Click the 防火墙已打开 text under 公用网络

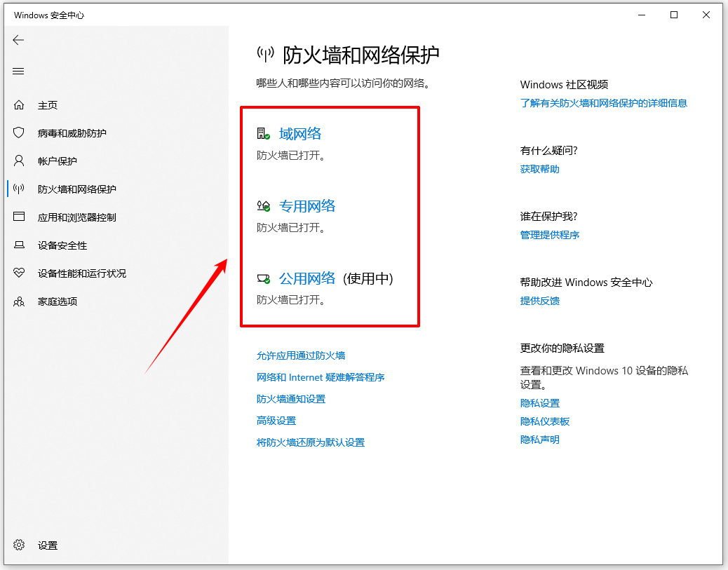point(290,300)
